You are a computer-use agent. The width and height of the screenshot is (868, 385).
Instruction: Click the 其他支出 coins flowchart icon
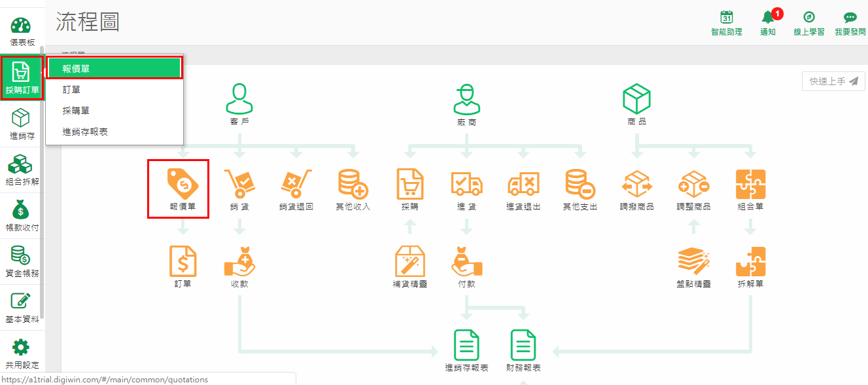(x=580, y=184)
